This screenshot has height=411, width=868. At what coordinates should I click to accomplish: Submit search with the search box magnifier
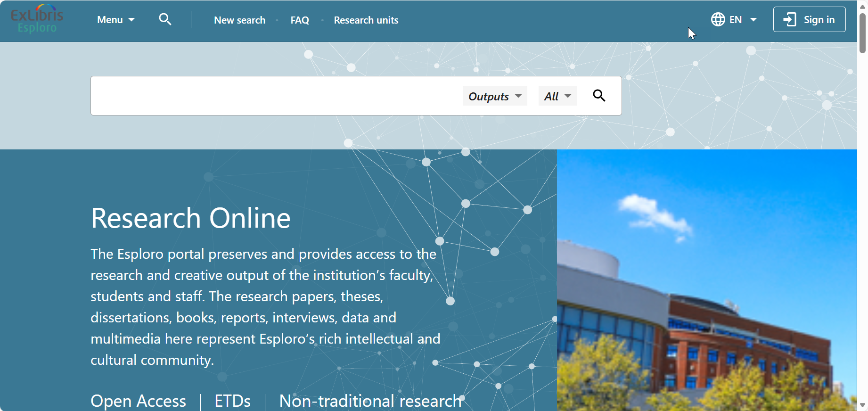pos(599,96)
